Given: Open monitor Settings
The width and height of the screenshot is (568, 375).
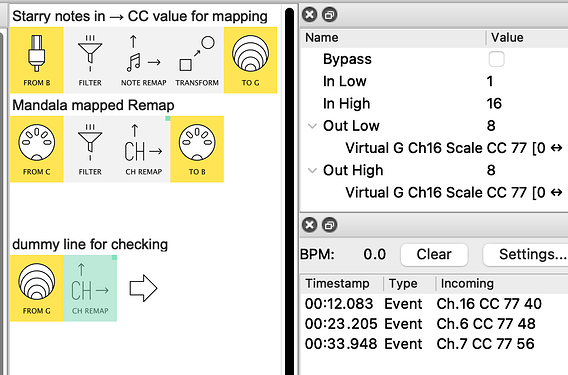Looking at the screenshot, I should coord(526,254).
